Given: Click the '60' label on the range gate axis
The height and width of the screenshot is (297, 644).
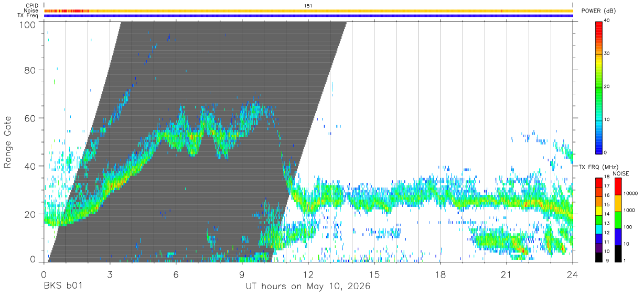Looking at the screenshot, I should tap(30, 118).
